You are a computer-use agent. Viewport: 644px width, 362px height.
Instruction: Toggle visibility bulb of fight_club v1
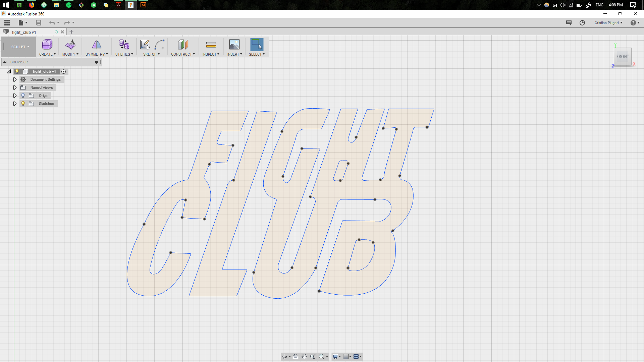pyautogui.click(x=17, y=71)
